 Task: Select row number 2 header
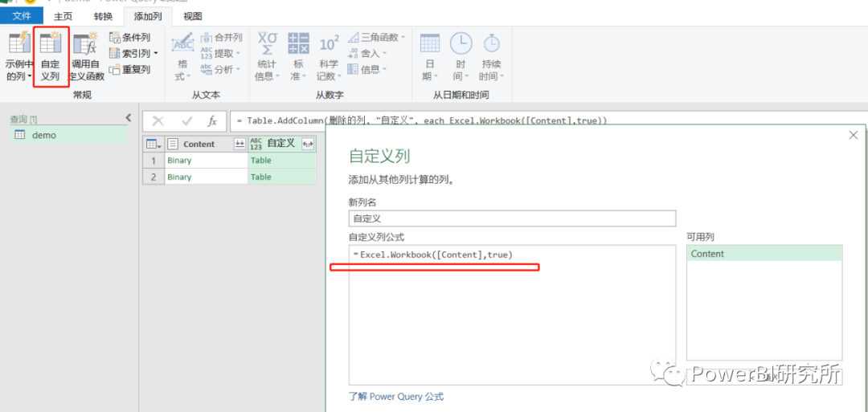coord(154,177)
